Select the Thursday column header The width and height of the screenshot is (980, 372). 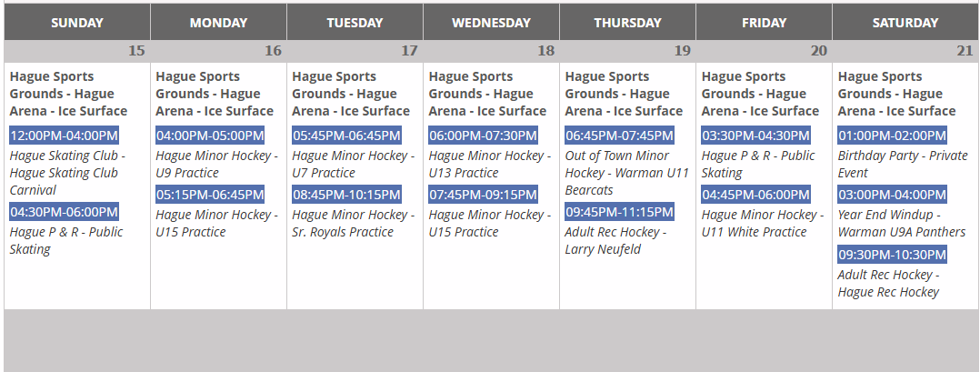click(x=627, y=23)
